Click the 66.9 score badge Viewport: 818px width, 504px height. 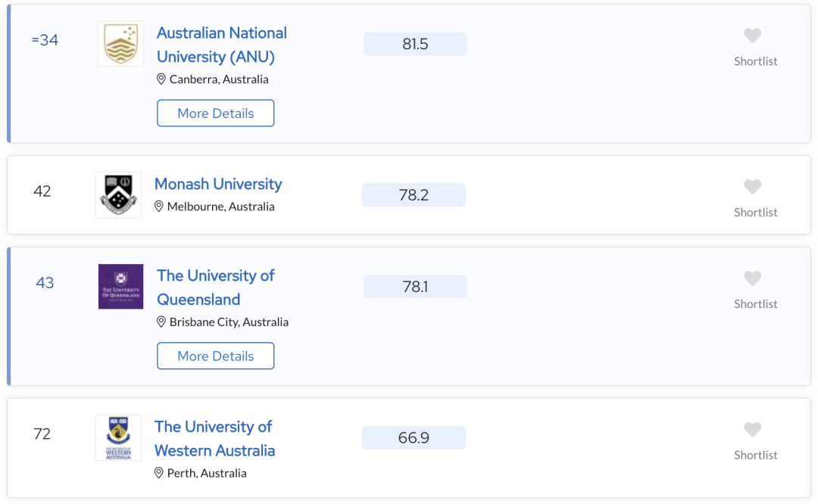(x=414, y=437)
